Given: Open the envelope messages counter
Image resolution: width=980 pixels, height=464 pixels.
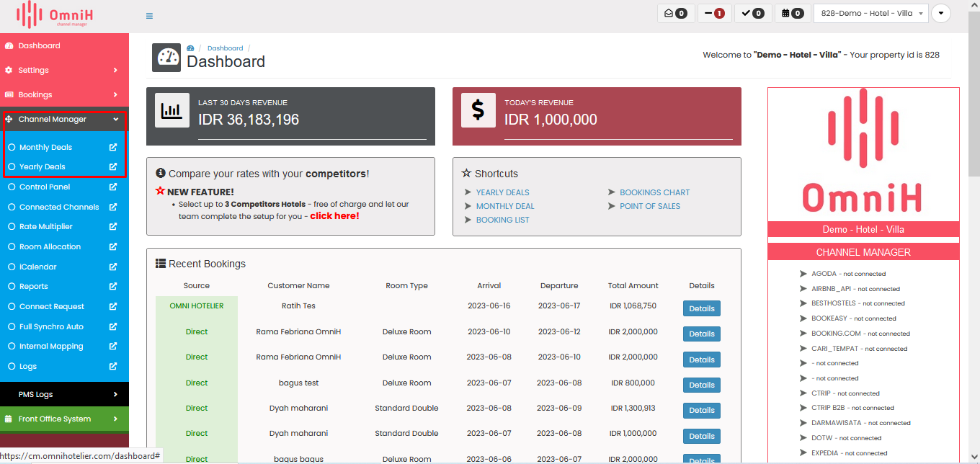Looking at the screenshot, I should (x=676, y=13).
